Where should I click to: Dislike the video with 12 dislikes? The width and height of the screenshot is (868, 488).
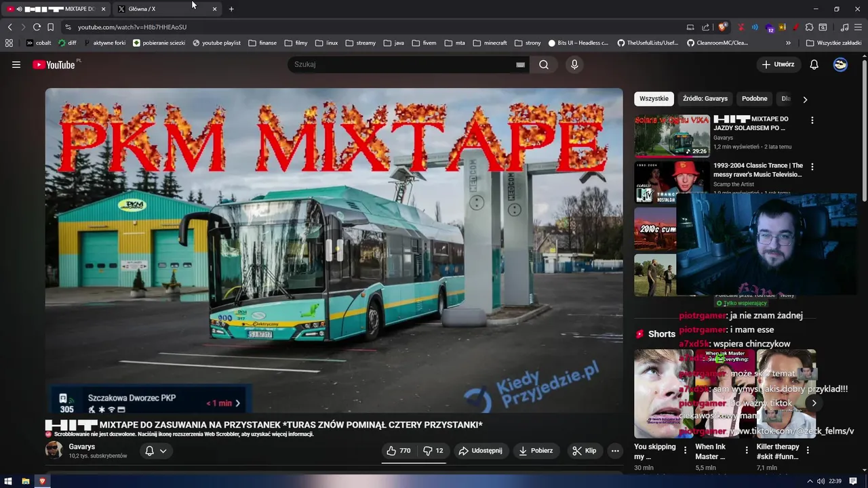point(433,451)
